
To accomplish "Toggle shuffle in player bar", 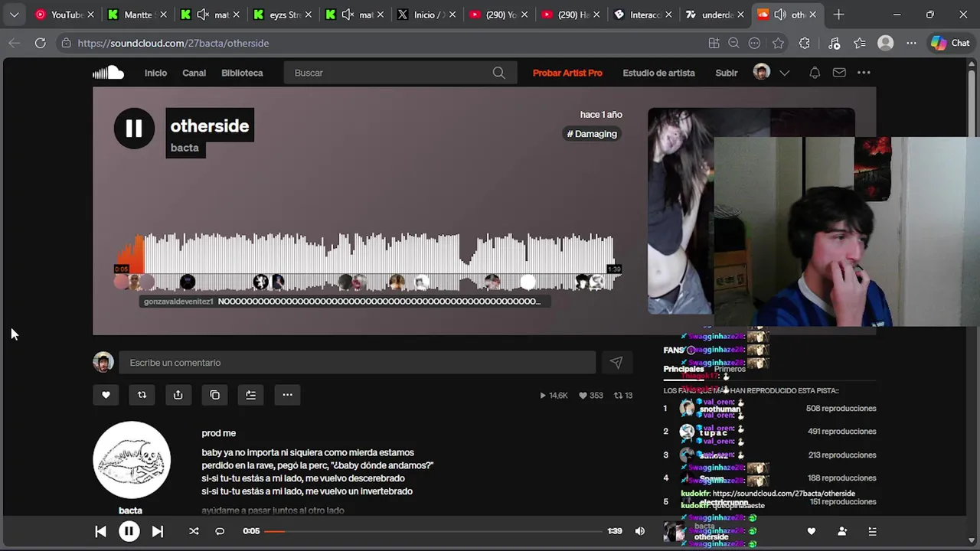I will point(194,531).
